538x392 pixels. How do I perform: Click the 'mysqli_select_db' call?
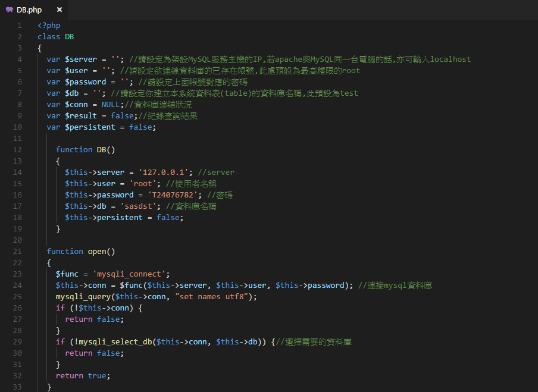115,342
